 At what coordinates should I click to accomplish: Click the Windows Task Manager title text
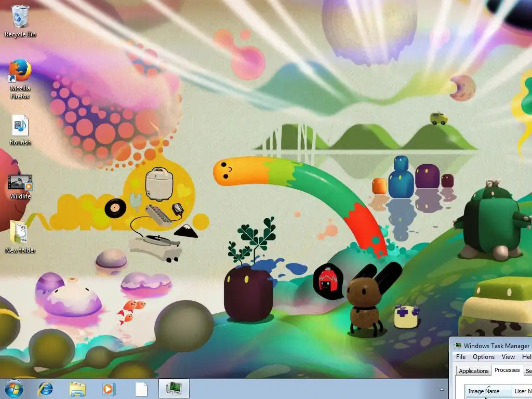click(x=496, y=345)
